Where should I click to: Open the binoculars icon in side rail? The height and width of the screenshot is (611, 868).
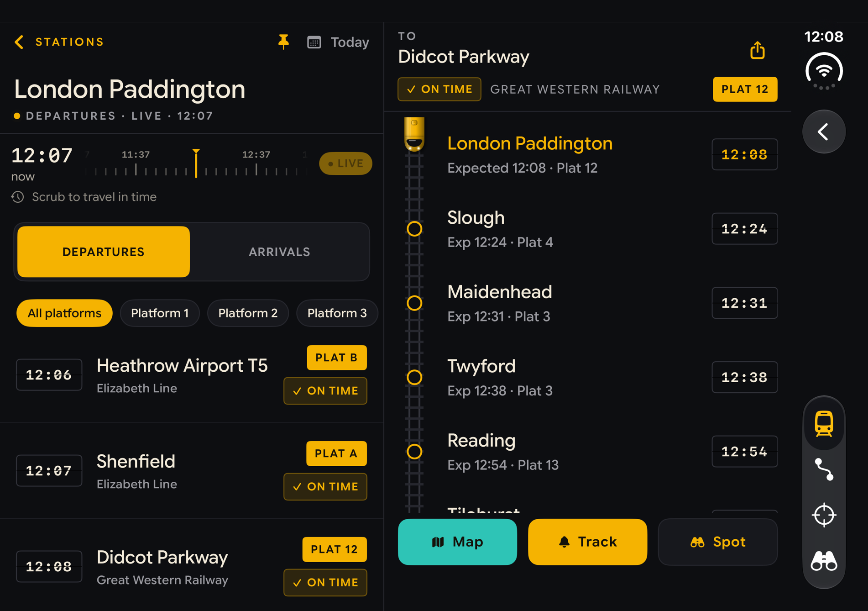coord(824,560)
